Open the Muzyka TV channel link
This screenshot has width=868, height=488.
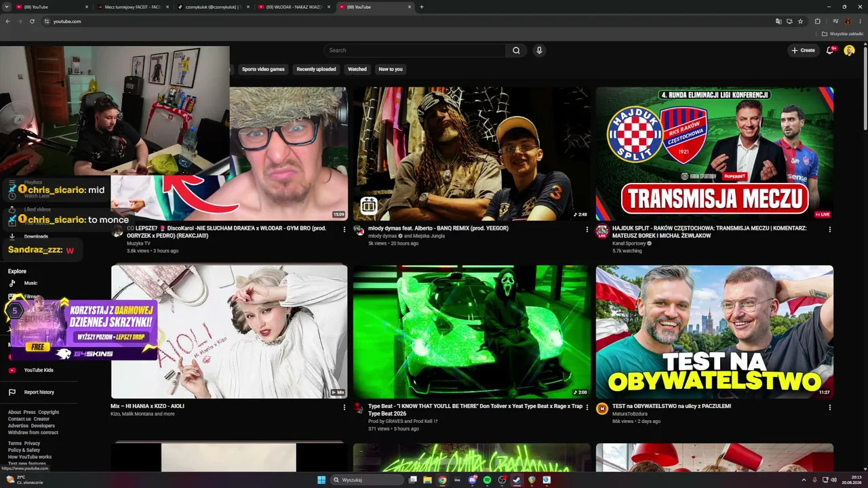click(x=138, y=243)
